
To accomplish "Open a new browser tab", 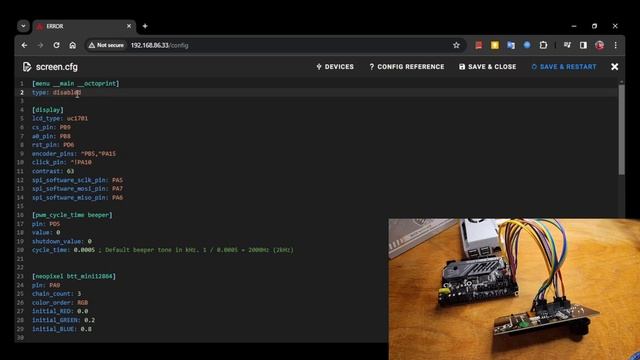I will 145,26.
